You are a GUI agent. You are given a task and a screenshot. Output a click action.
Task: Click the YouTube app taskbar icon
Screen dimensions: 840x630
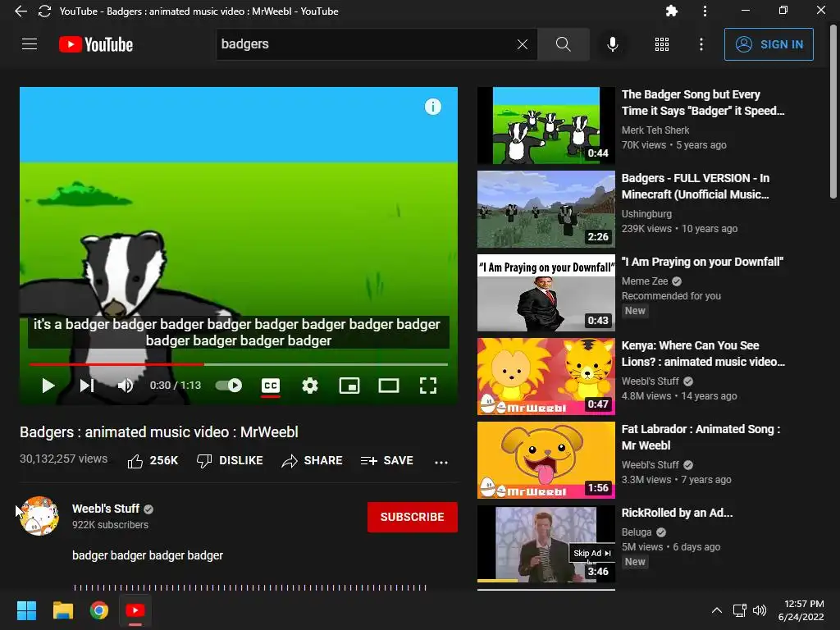coord(135,610)
